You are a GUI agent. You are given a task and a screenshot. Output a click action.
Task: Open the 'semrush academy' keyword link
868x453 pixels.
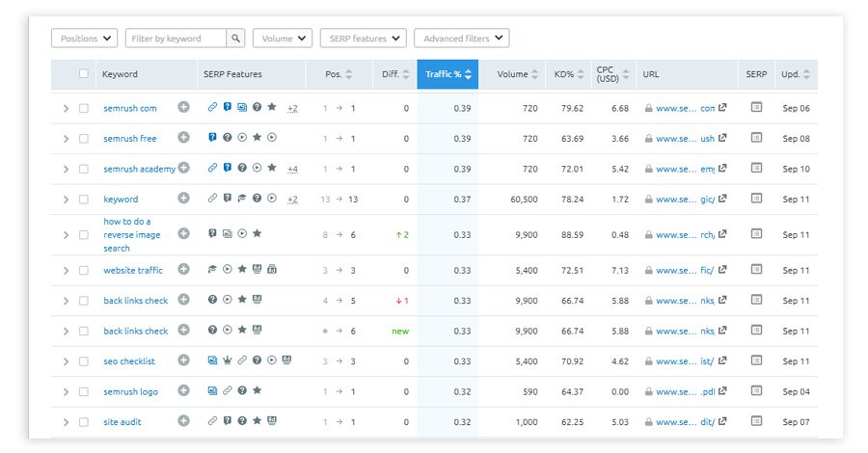point(139,169)
